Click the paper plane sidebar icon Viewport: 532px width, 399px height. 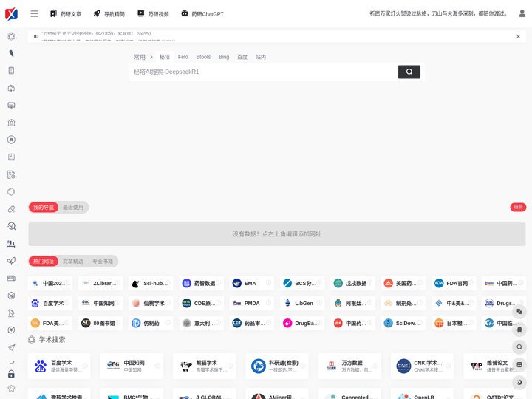tap(11, 347)
